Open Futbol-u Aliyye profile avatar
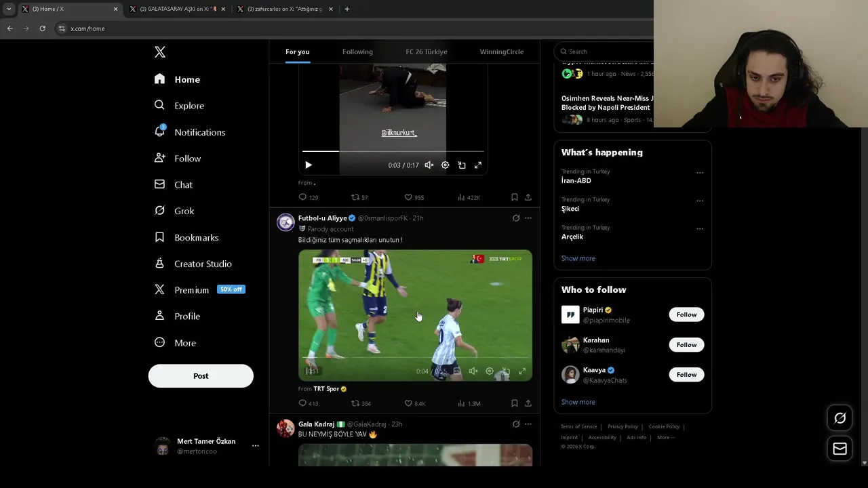The height and width of the screenshot is (488, 868). point(285,222)
